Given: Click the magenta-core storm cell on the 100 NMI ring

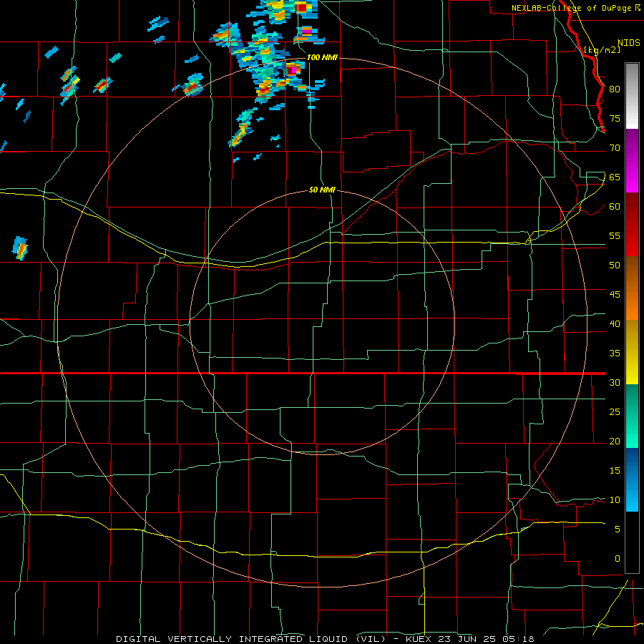Looking at the screenshot, I should coord(293,70).
